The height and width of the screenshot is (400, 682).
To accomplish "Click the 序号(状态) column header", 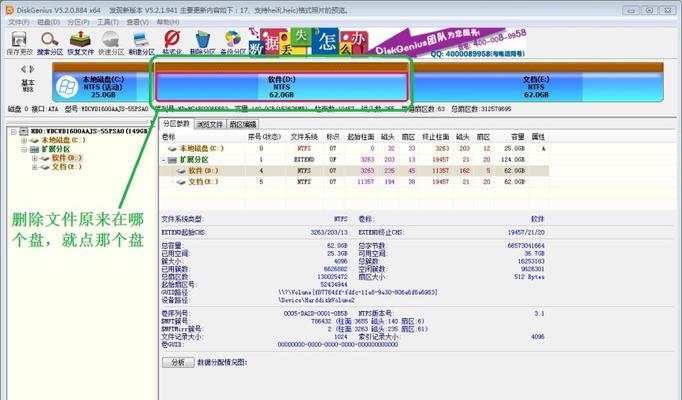I will click(264, 137).
